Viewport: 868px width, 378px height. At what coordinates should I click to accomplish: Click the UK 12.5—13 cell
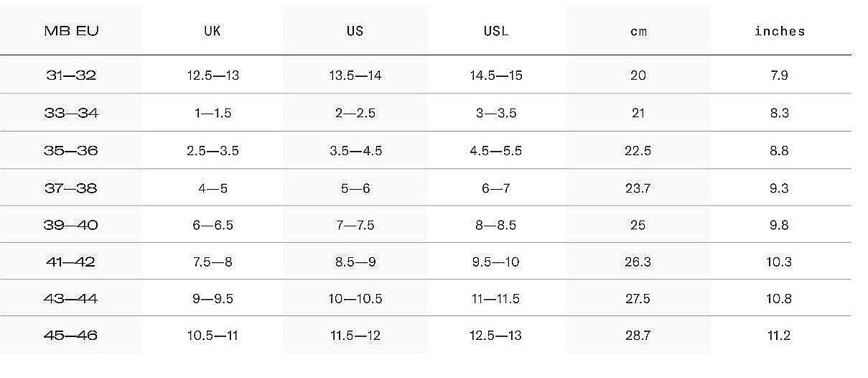(x=212, y=75)
